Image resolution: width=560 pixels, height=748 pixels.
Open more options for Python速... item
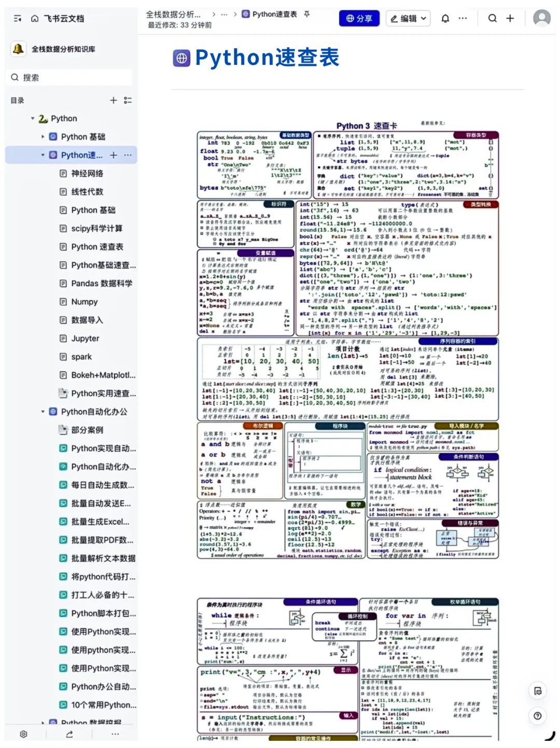(x=128, y=155)
